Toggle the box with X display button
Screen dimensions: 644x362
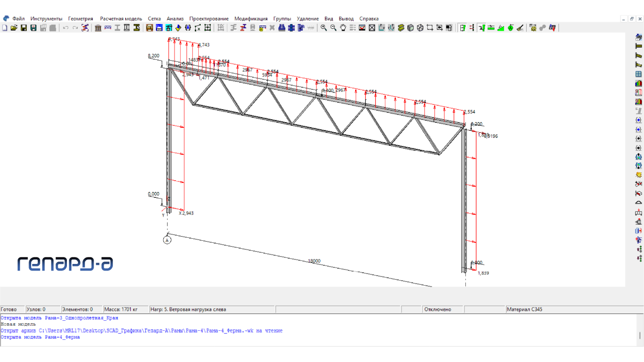[372, 28]
